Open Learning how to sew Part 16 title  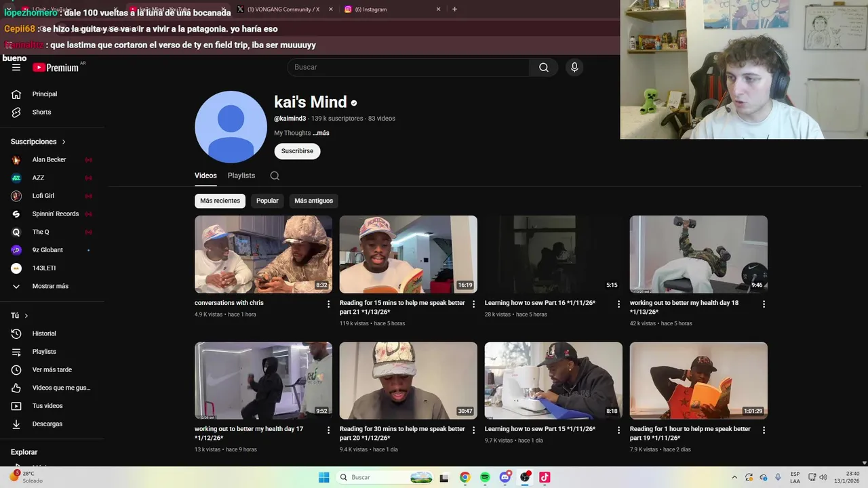coord(540,303)
